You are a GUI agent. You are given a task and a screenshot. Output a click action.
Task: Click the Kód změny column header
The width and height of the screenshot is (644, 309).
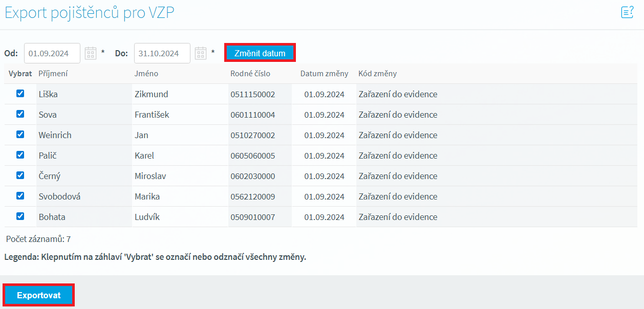coord(377,74)
